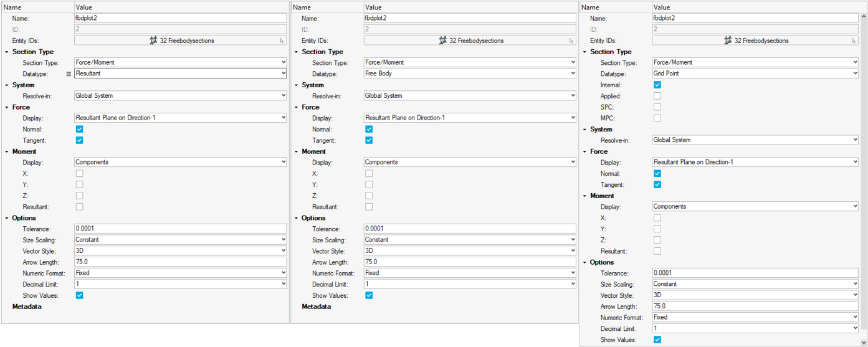Click the Entity IDs picker arrow in the Resultant panel

pos(282,40)
